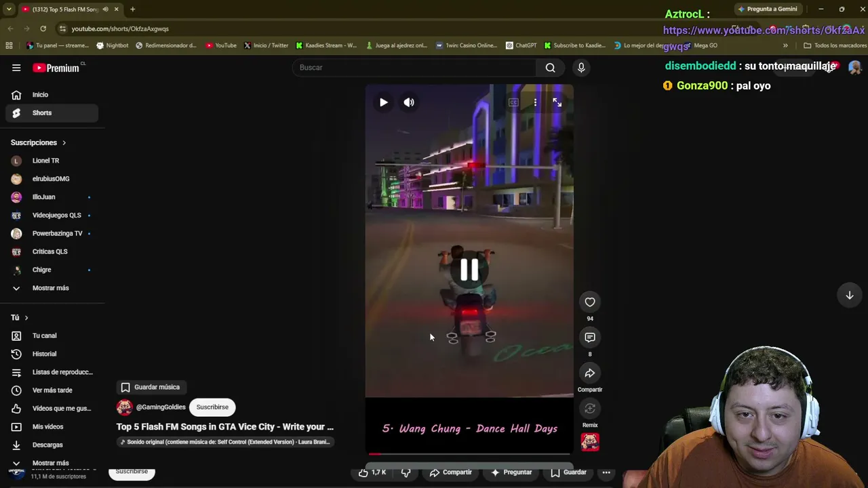Screen dimensions: 868x488
Task: Go to the next Short with down arrow
Action: click(x=849, y=296)
